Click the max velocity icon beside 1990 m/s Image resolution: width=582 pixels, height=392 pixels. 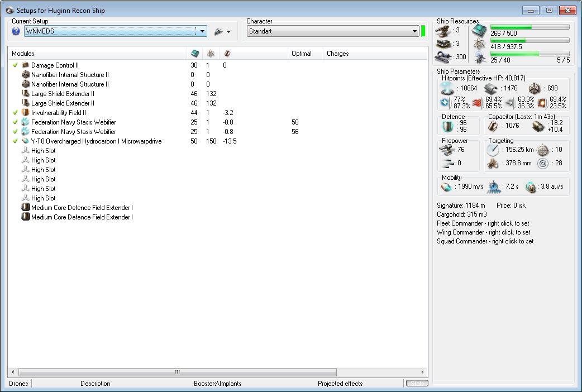click(446, 187)
